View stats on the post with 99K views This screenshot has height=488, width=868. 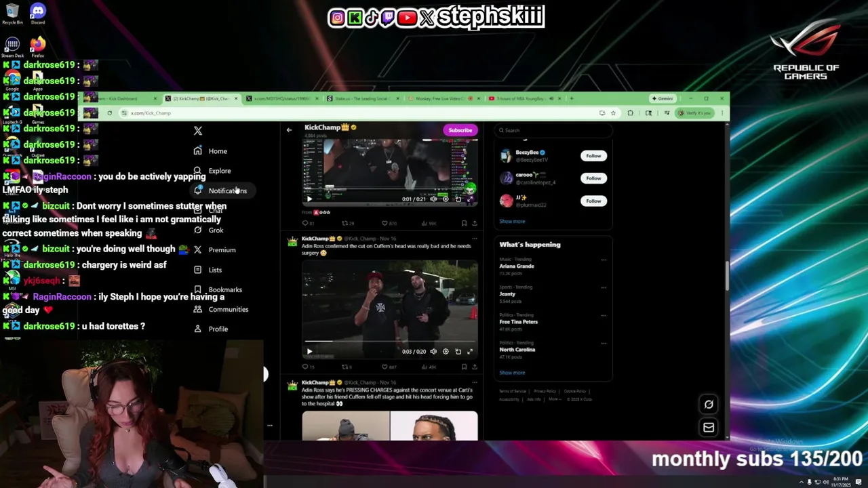[429, 223]
